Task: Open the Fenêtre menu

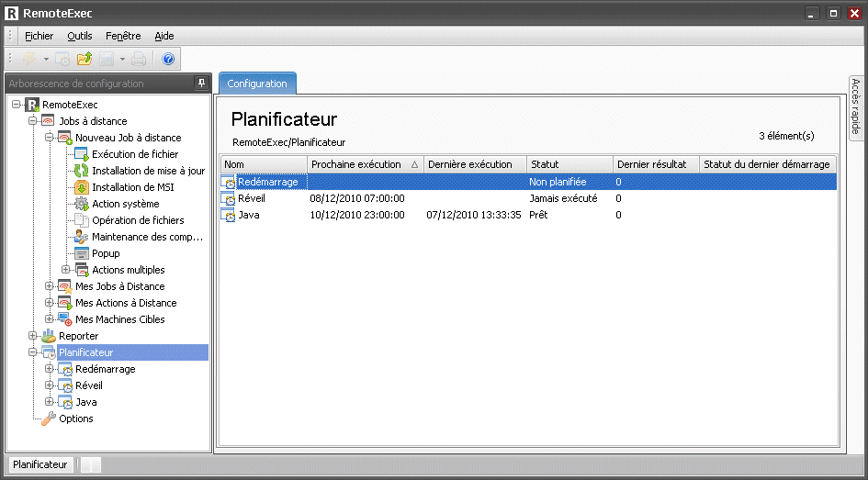Action: 123,36
